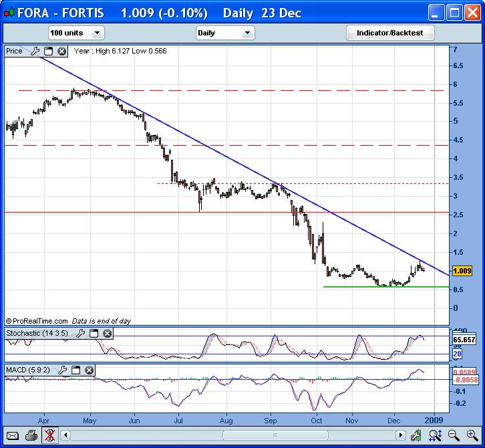The height and width of the screenshot is (448, 485).
Task: Remove the MACD panel via X icon
Action: click(x=89, y=370)
